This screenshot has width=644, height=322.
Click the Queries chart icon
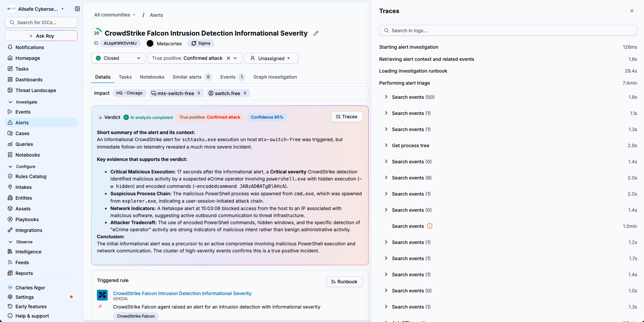coord(10,144)
